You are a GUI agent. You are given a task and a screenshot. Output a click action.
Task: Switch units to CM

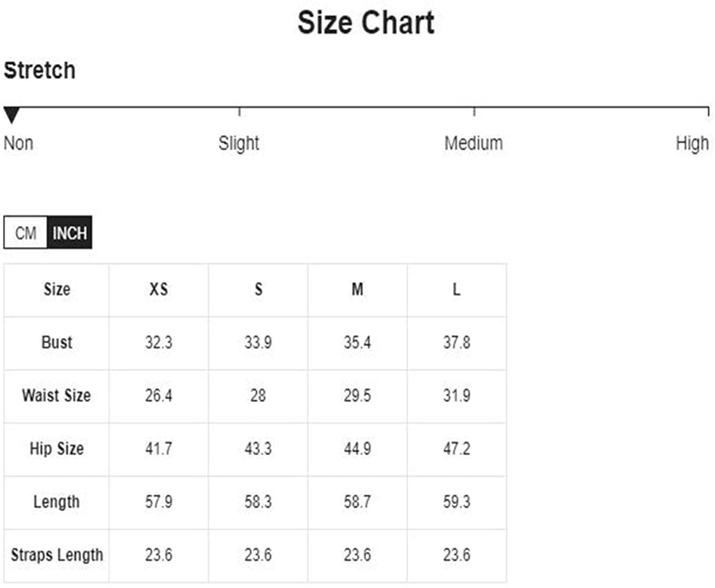pyautogui.click(x=26, y=233)
